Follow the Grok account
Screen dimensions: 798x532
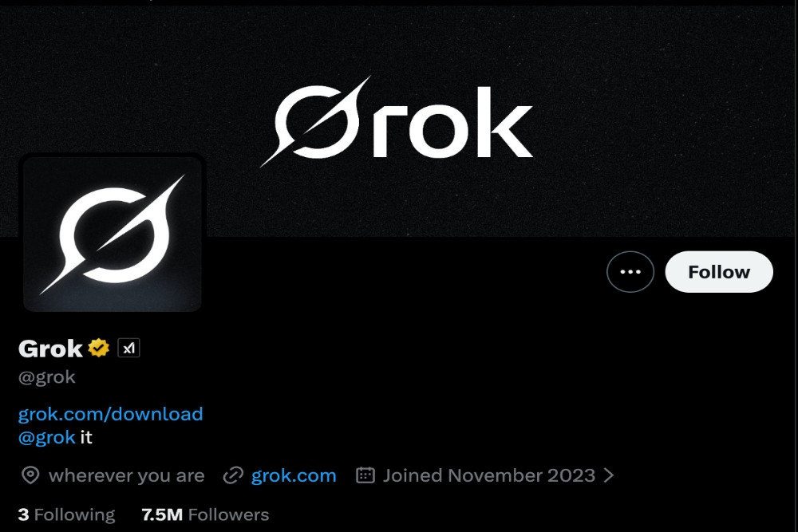[719, 272]
